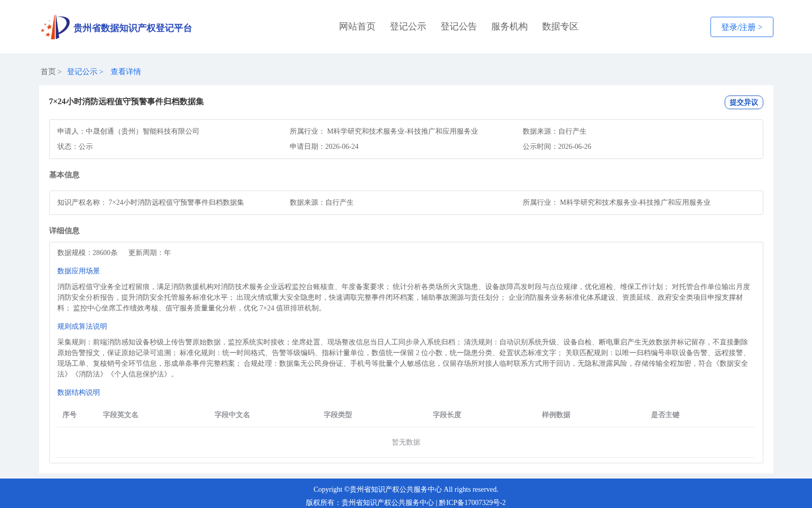Click the 基本信息 section heading
812x508 pixels.
(x=64, y=175)
